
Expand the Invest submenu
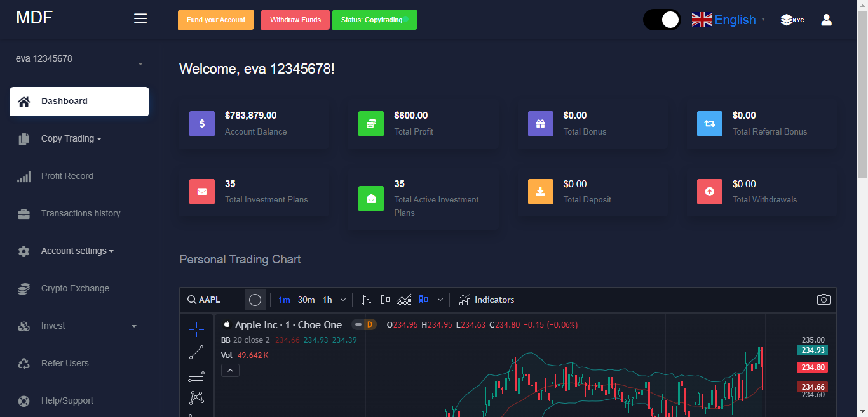(79, 326)
